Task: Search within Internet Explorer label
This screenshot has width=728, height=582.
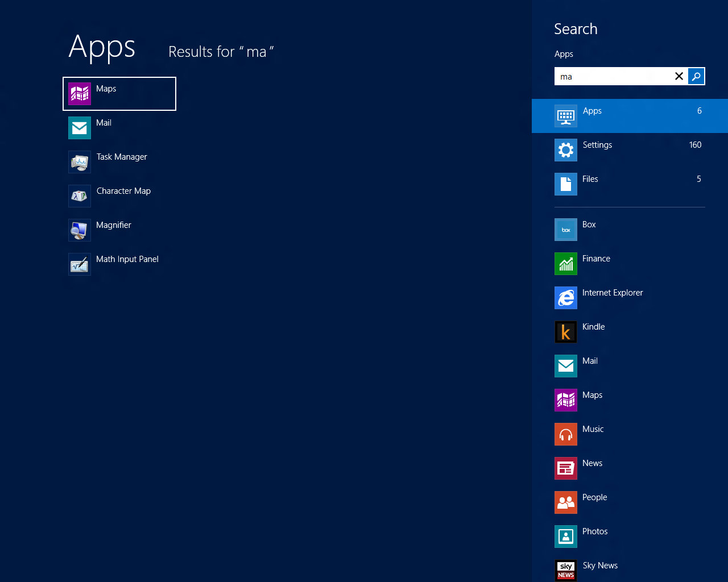Action: pyautogui.click(x=613, y=293)
